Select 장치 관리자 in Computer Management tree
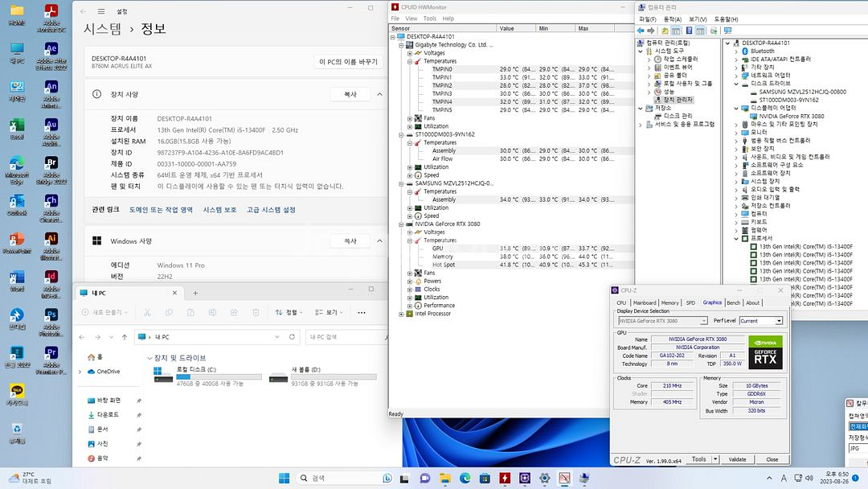The image size is (868, 489). (x=674, y=100)
